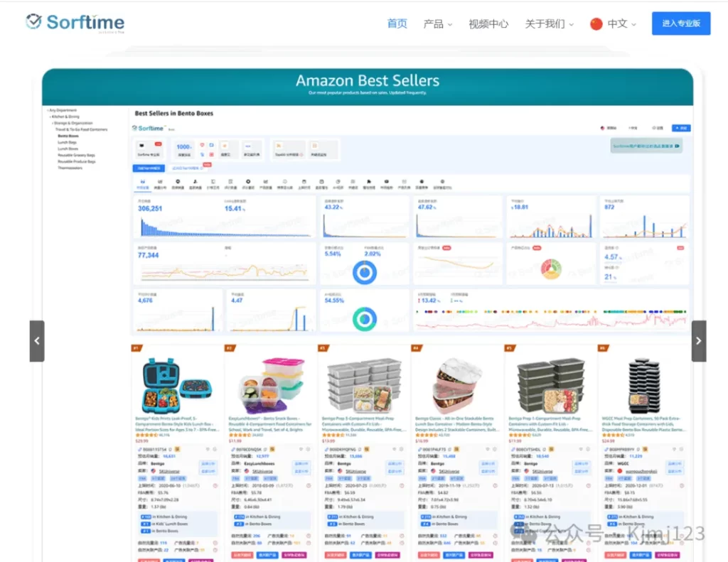Open the 4.47 chart card
Viewport: 728px width, 562px height.
click(x=271, y=310)
